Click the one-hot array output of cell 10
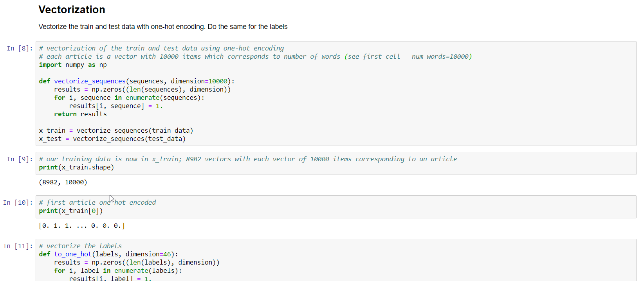The height and width of the screenshot is (281, 644). tap(82, 226)
